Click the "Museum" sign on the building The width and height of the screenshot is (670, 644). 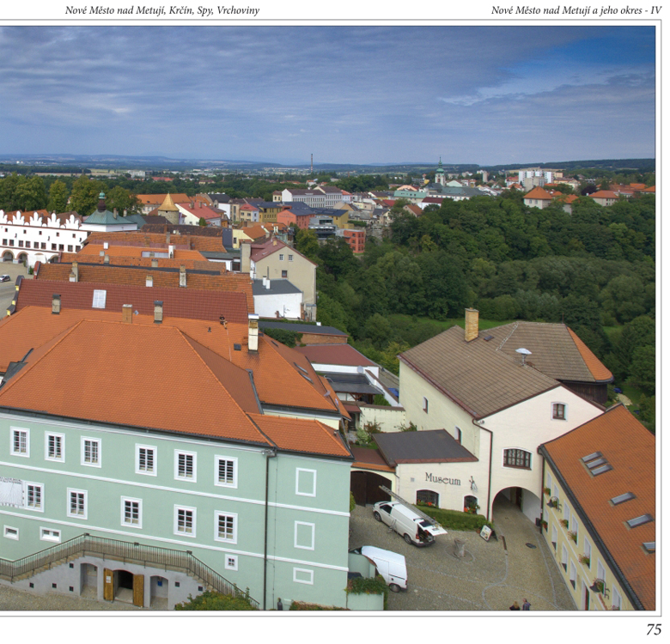click(442, 479)
